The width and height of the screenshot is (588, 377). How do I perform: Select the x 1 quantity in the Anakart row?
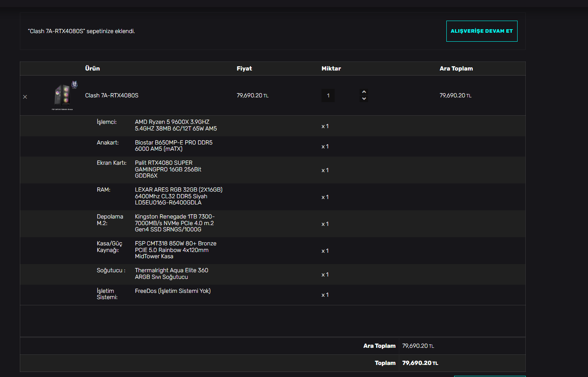click(325, 146)
